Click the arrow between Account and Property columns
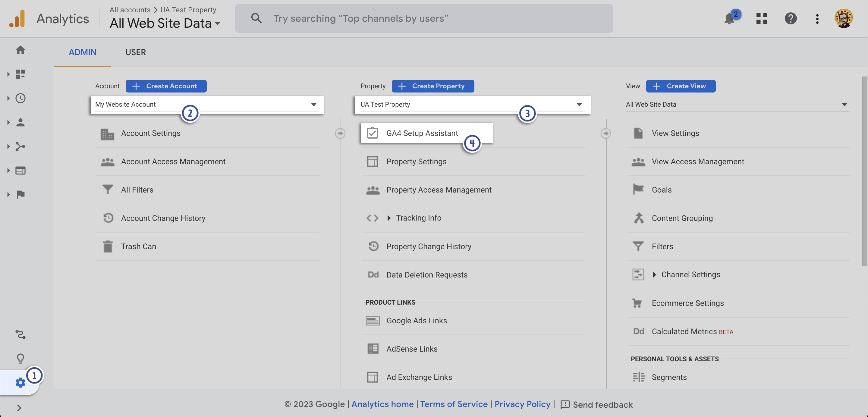The image size is (868, 417). click(340, 133)
